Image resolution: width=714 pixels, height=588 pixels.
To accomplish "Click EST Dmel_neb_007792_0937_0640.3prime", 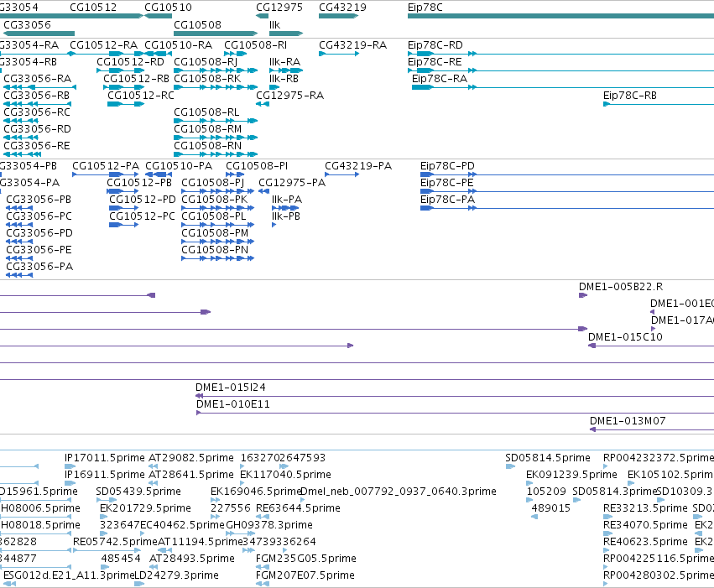I will point(399,492).
